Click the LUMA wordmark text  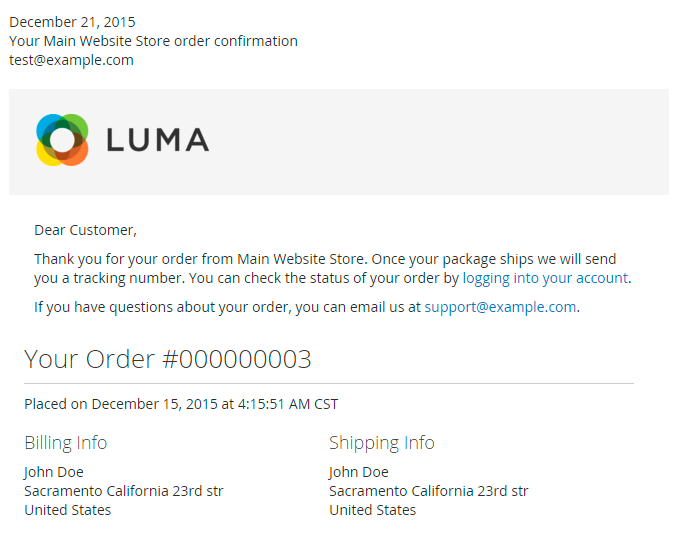click(x=157, y=140)
